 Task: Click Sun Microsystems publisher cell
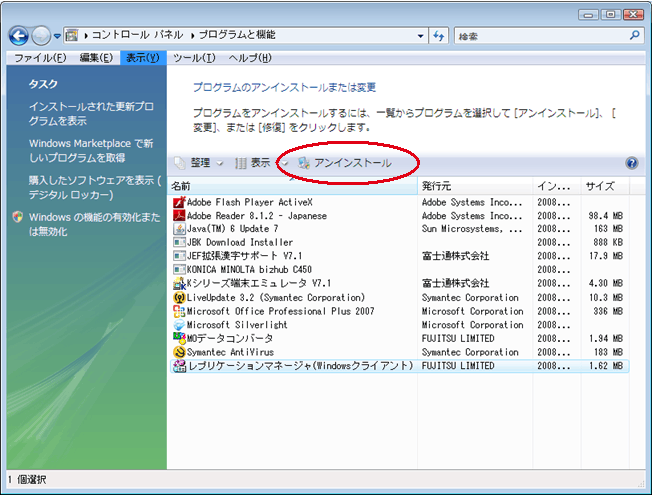pyautogui.click(x=472, y=229)
